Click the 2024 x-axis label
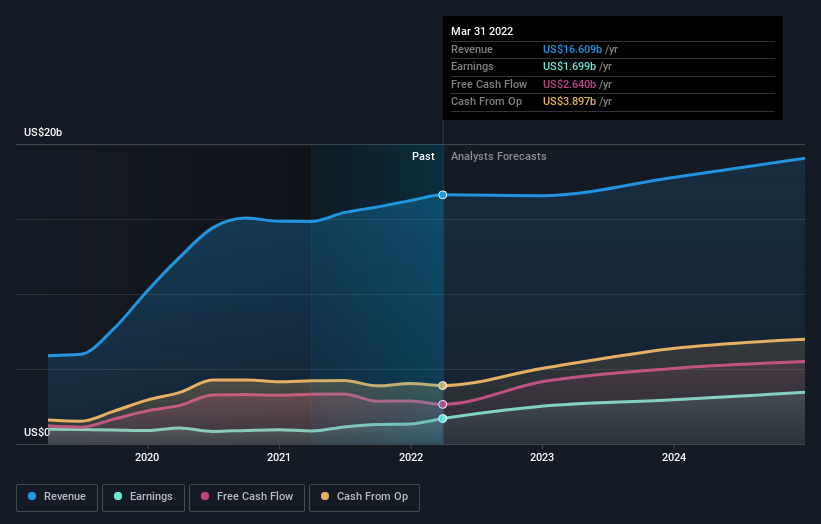 (x=674, y=458)
